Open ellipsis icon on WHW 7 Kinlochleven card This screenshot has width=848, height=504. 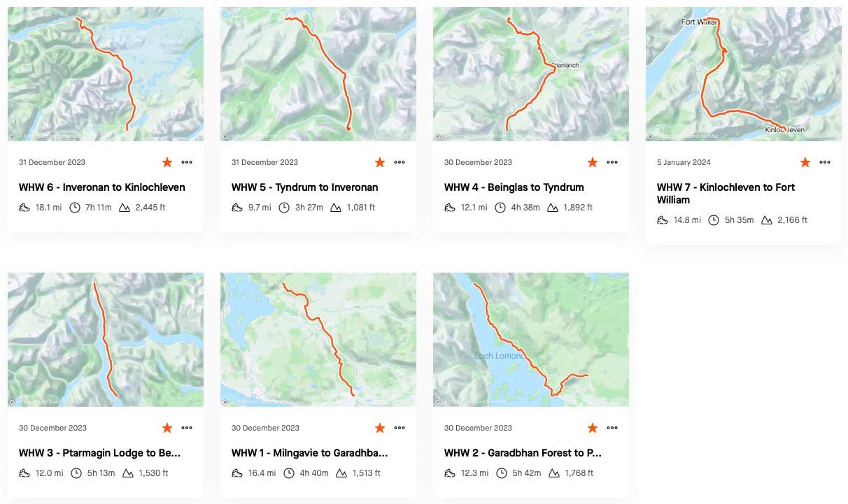tap(825, 162)
